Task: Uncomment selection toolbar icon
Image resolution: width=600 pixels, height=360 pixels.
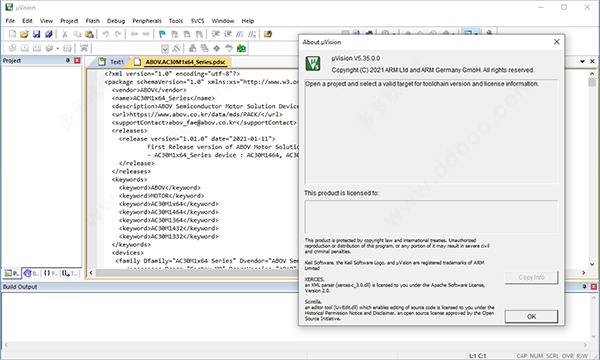Action: click(x=252, y=34)
